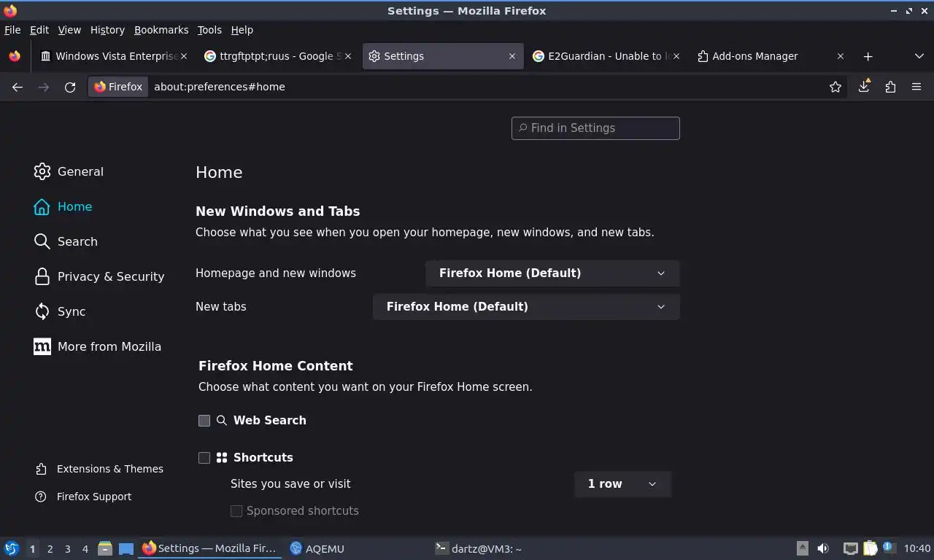Viewport: 934px width, 560px height.
Task: Close the Settings tab
Action: pos(512,56)
